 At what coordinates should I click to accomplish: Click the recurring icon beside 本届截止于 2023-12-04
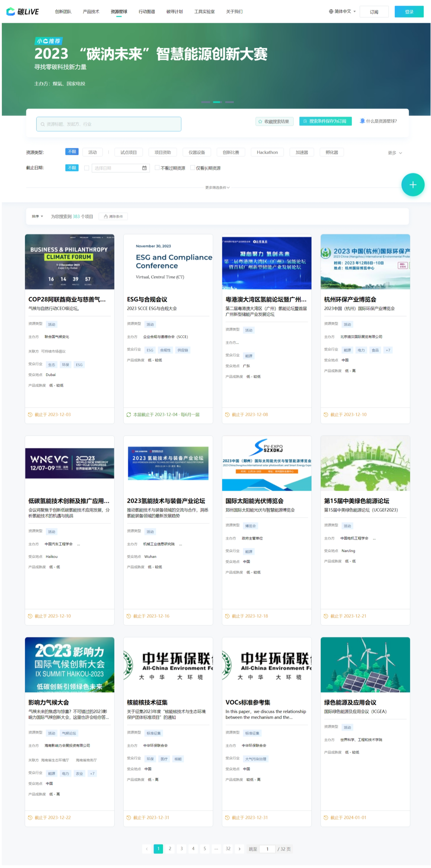click(128, 415)
